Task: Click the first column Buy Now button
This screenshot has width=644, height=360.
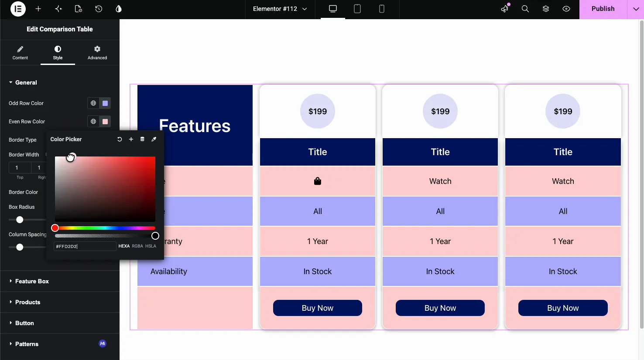Action: pyautogui.click(x=318, y=308)
